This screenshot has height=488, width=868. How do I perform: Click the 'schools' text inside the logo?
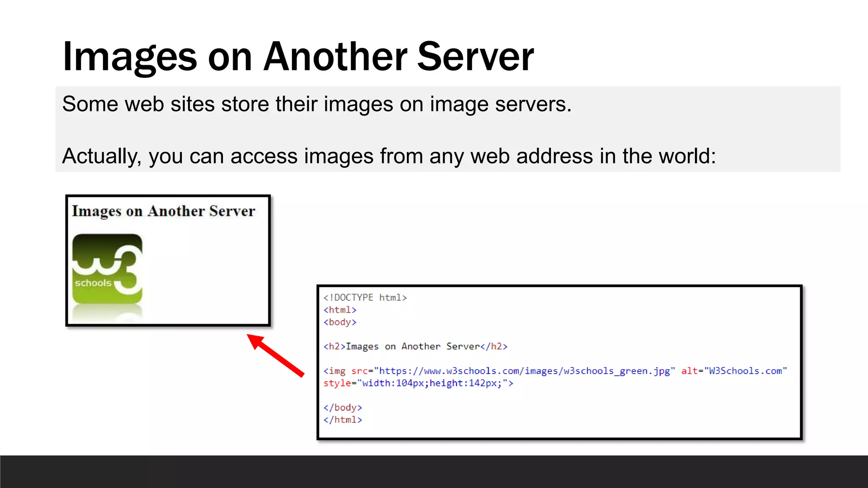93,283
